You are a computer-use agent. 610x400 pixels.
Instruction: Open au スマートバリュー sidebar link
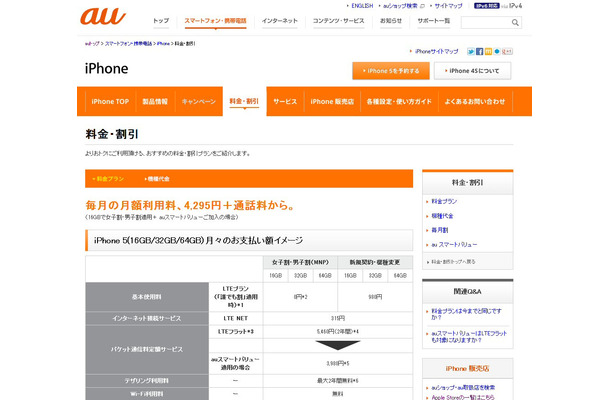pos(454,245)
